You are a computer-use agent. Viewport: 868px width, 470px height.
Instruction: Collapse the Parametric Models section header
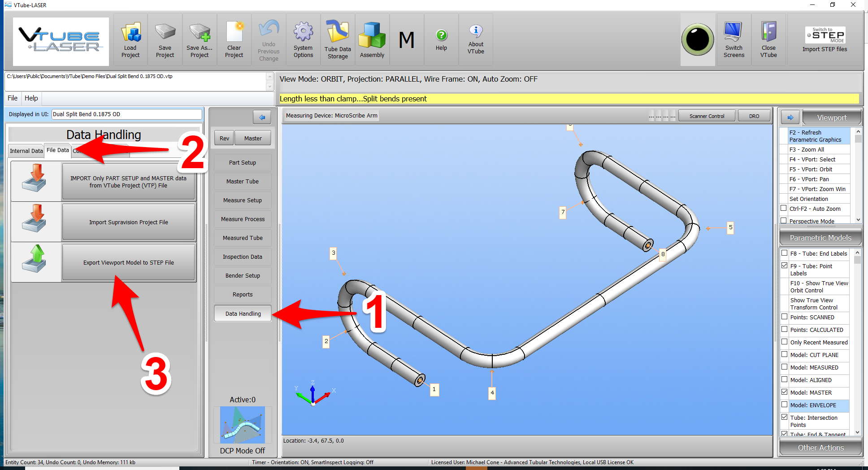click(820, 238)
